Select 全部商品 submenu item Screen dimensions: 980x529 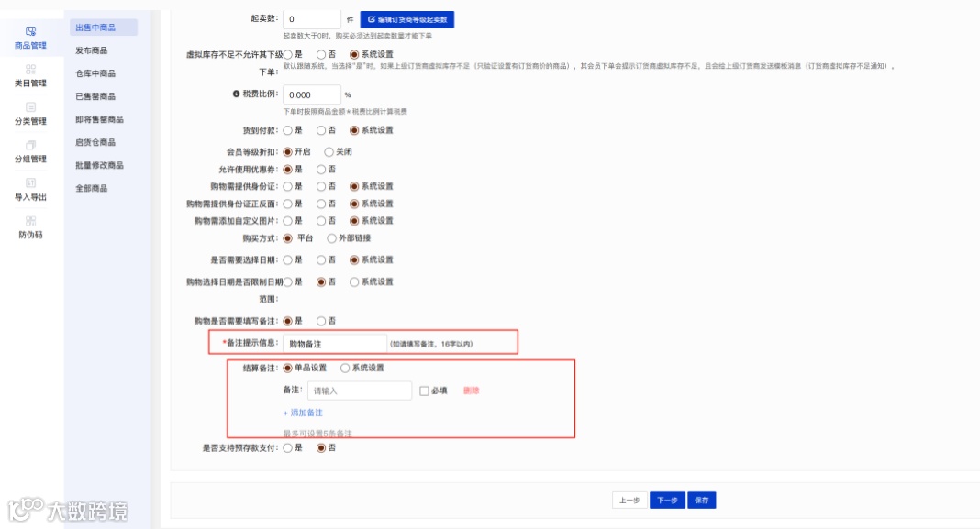pos(91,188)
